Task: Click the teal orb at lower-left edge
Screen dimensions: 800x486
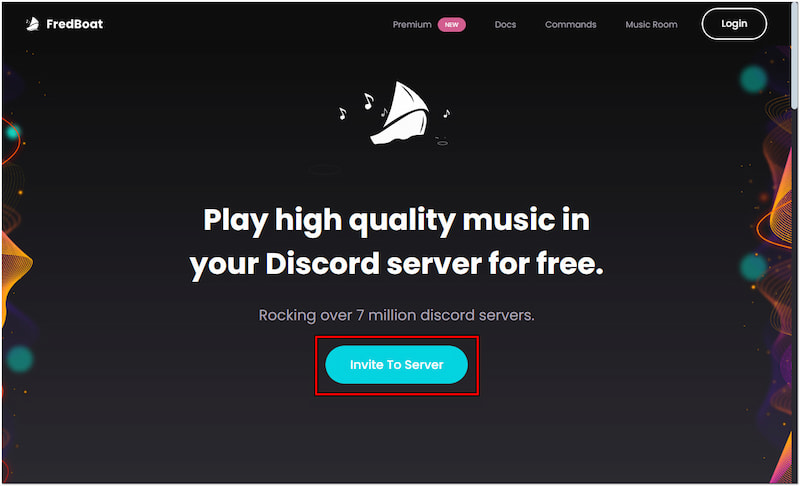Action: click(19, 359)
